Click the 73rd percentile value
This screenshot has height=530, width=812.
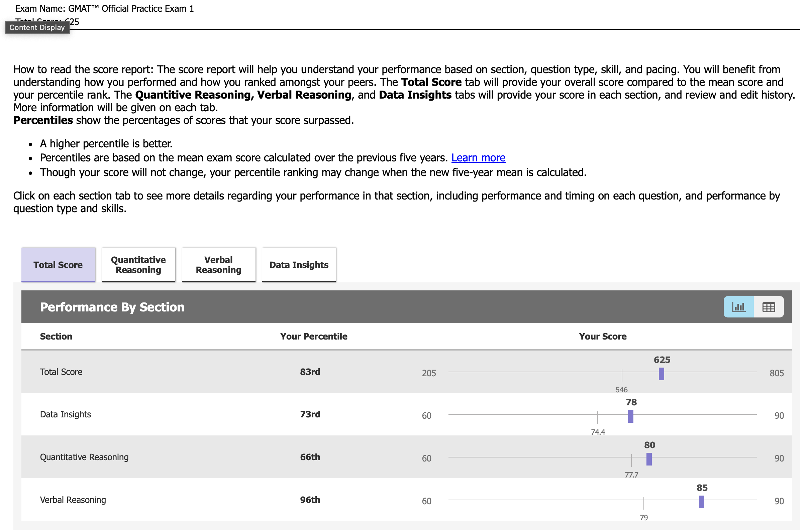click(310, 414)
